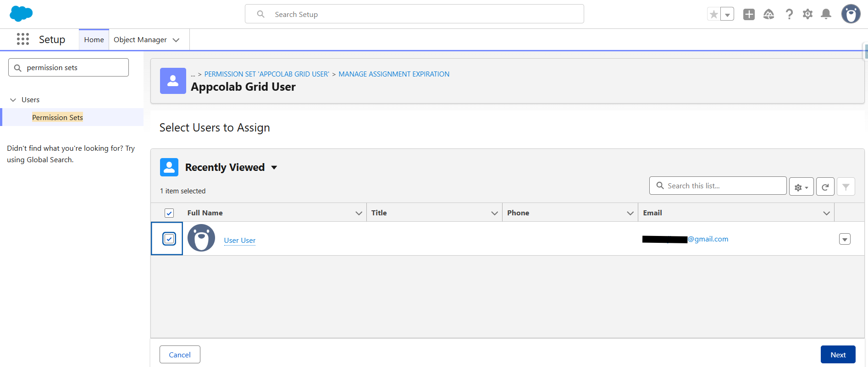868x367 pixels.
Task: View notifications bell icon
Action: (x=826, y=14)
